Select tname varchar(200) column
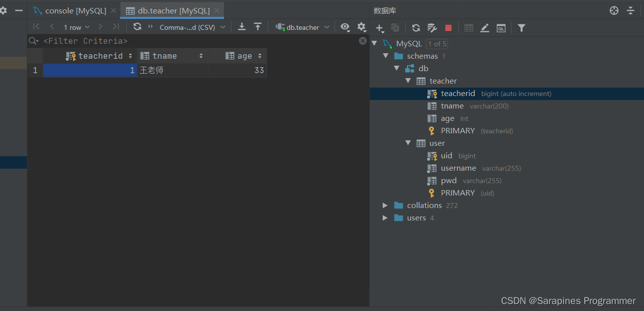This screenshot has width=644, height=311. (507, 106)
